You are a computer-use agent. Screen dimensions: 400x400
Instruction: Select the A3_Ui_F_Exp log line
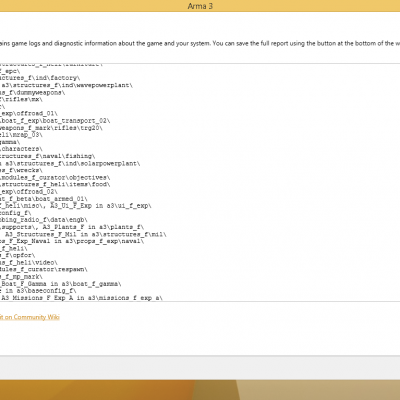[76, 206]
